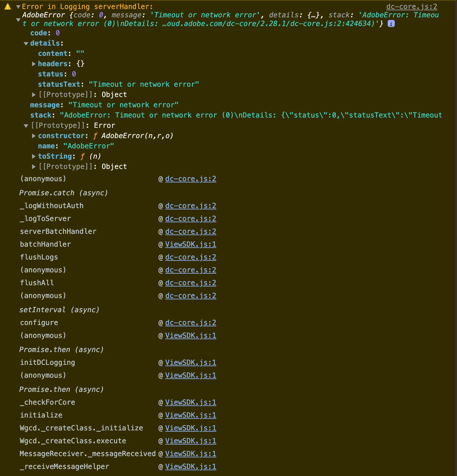Expand the toString function arrow
Image resolution: width=457 pixels, height=476 pixels.
click(34, 156)
